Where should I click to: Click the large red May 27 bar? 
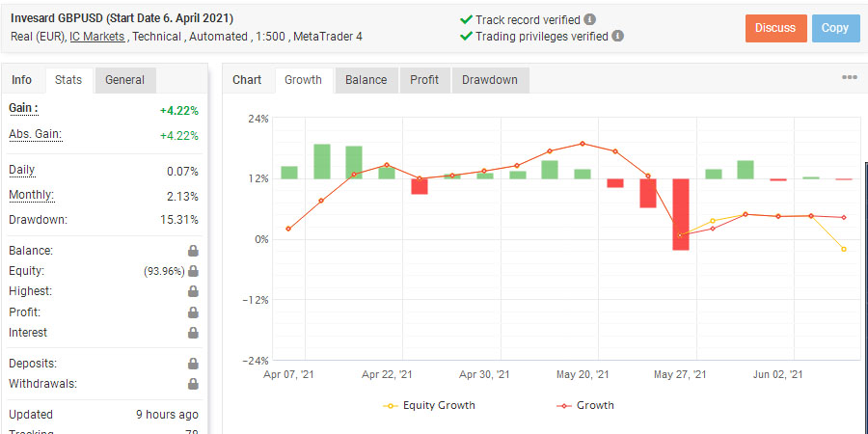[681, 214]
